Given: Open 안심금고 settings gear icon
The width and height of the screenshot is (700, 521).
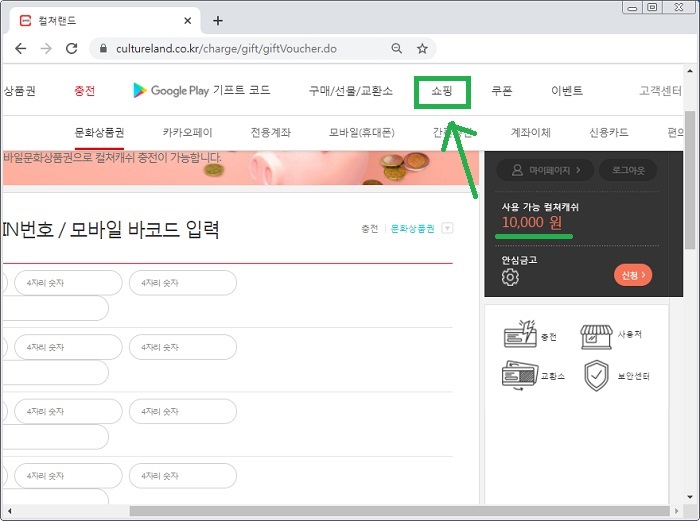Looking at the screenshot, I should [x=510, y=277].
